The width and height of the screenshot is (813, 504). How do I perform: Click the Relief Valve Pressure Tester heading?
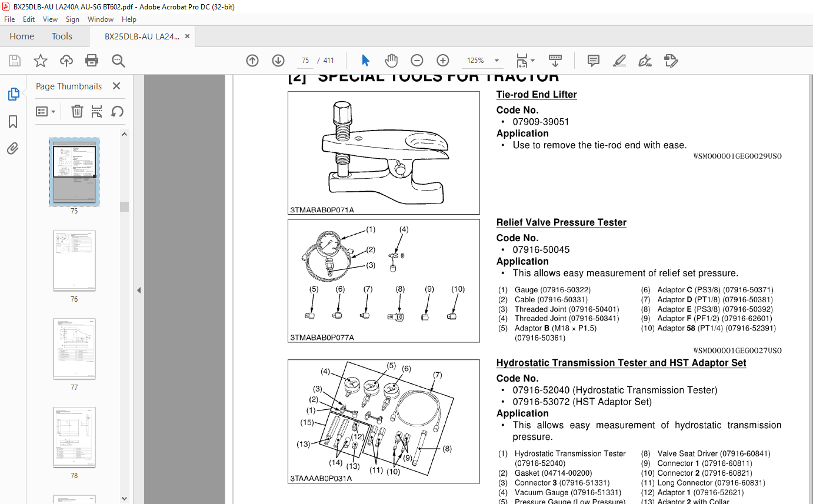pos(561,222)
